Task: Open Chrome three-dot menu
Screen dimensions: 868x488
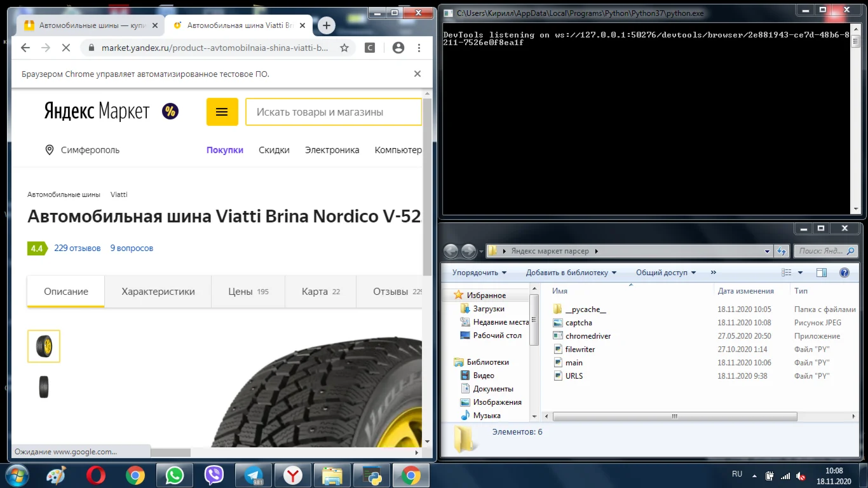Action: [419, 48]
